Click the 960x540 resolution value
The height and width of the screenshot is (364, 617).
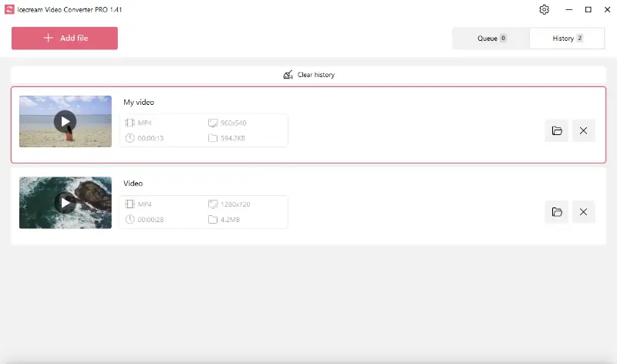point(234,123)
